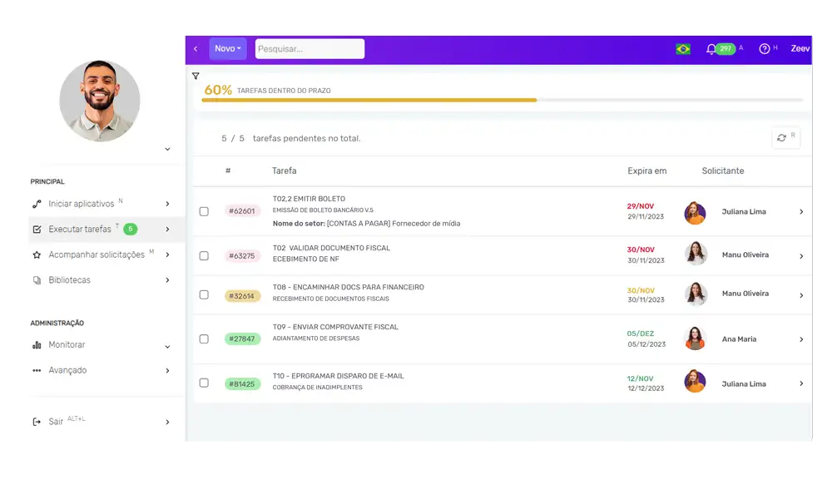Click the Acompanhar solicitações star icon
Screen dimensions: 832x504
(37, 254)
